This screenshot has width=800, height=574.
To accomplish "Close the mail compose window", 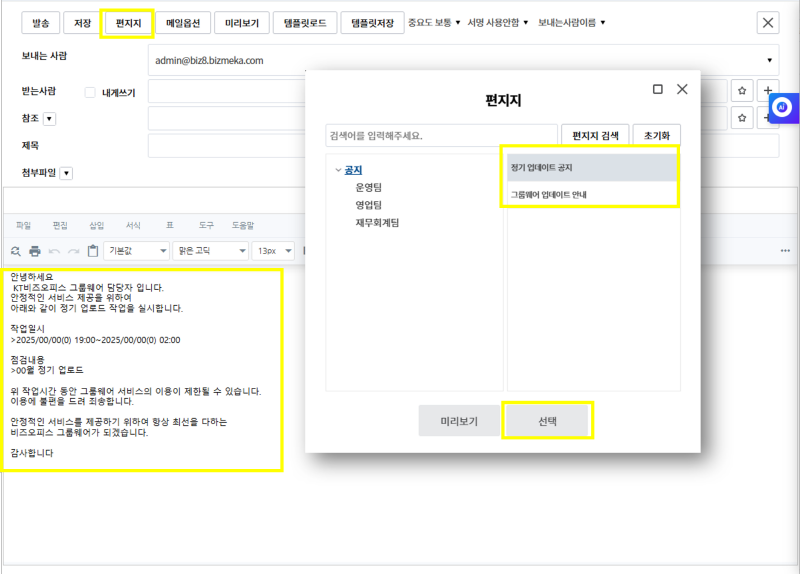I will tap(768, 23).
